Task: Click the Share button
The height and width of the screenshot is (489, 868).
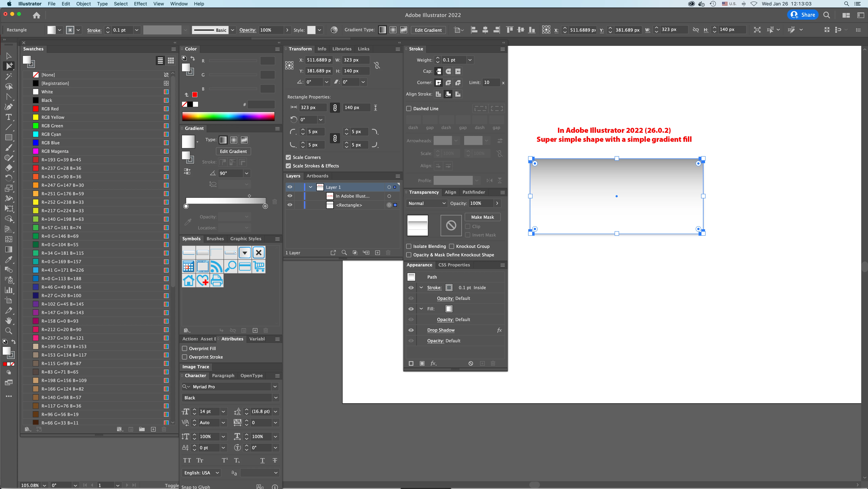Action: tap(803, 15)
